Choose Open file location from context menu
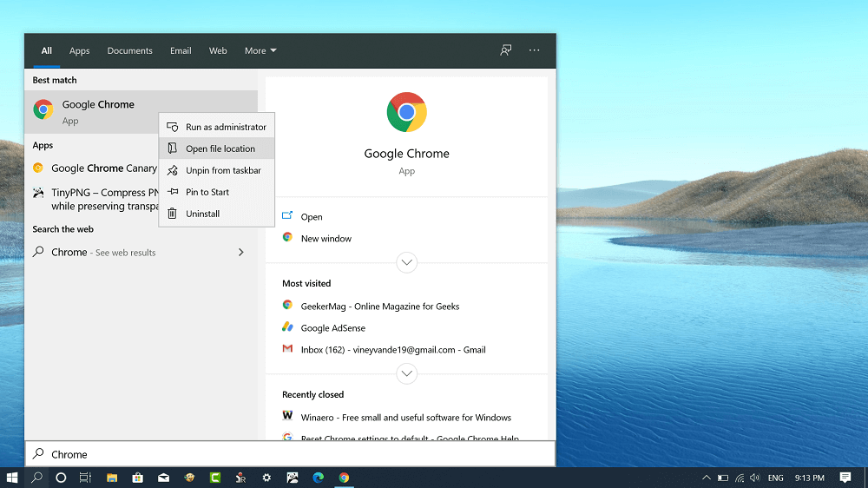 (216, 148)
